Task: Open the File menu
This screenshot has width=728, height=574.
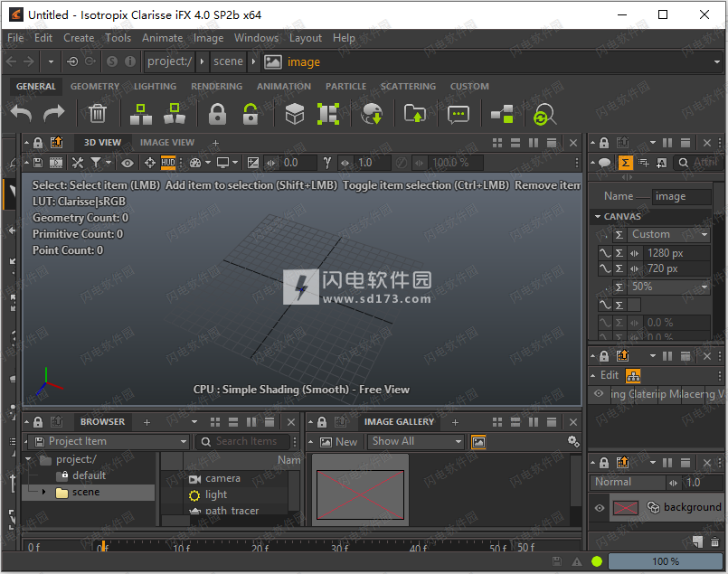Action: pyautogui.click(x=15, y=38)
